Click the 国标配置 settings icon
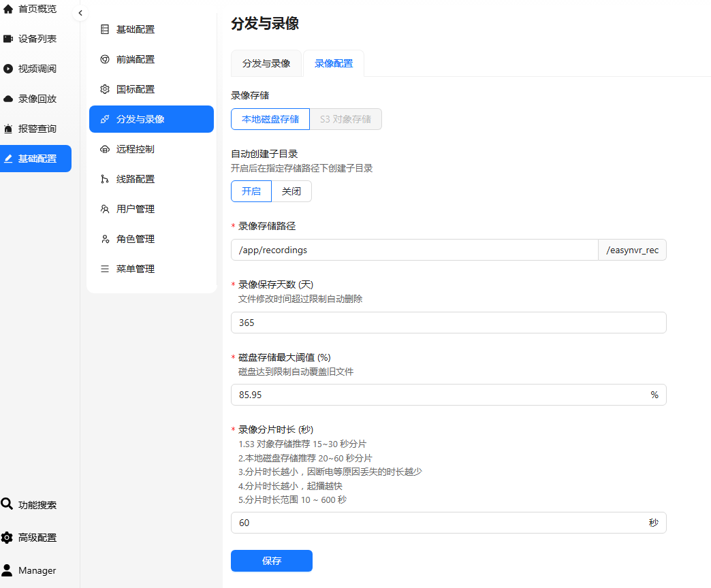Screen dimensions: 711x588 pos(105,89)
